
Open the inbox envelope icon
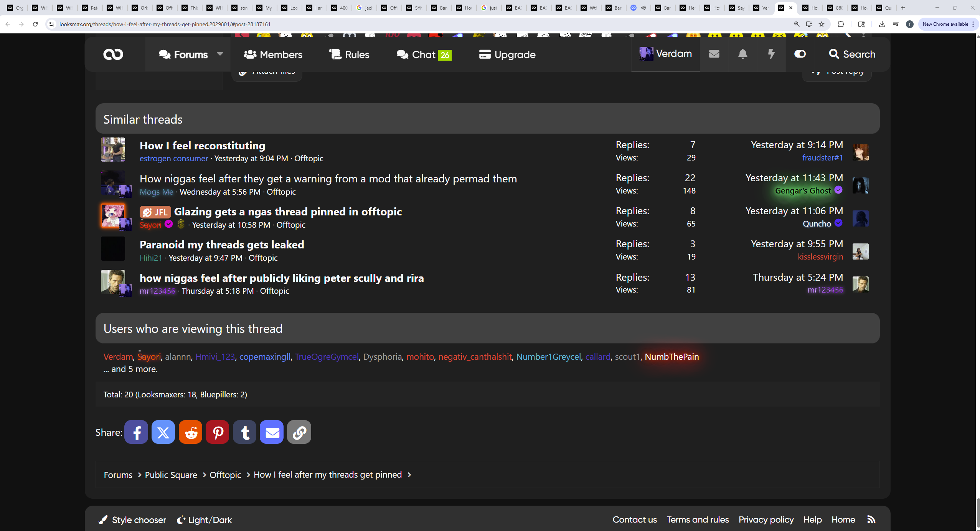(714, 54)
